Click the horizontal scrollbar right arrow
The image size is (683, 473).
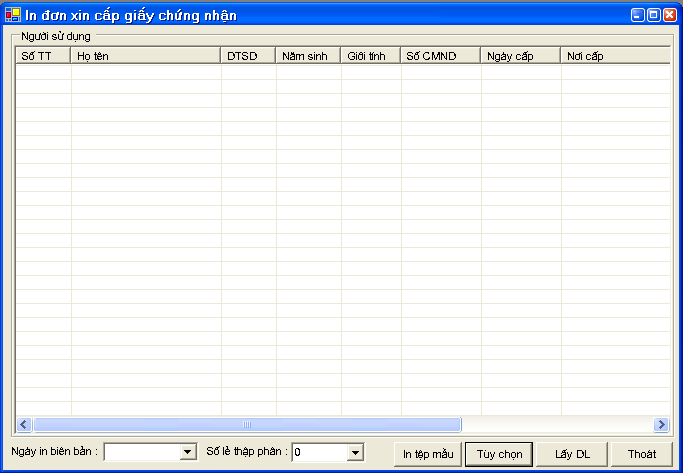[x=660, y=424]
